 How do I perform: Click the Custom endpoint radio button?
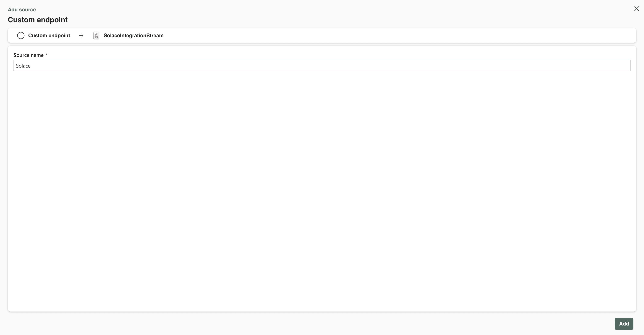[x=20, y=35]
